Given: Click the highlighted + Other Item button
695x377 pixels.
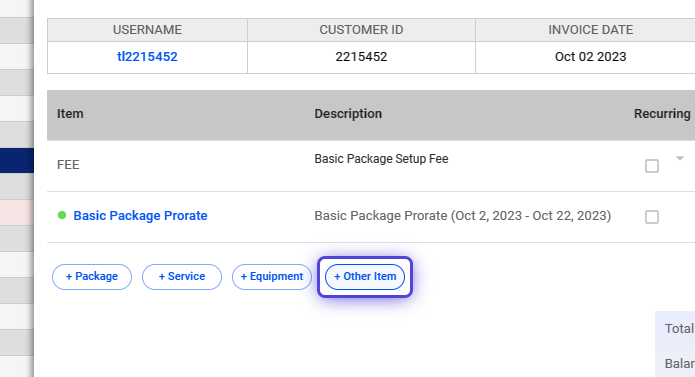Looking at the screenshot, I should pos(365,277).
